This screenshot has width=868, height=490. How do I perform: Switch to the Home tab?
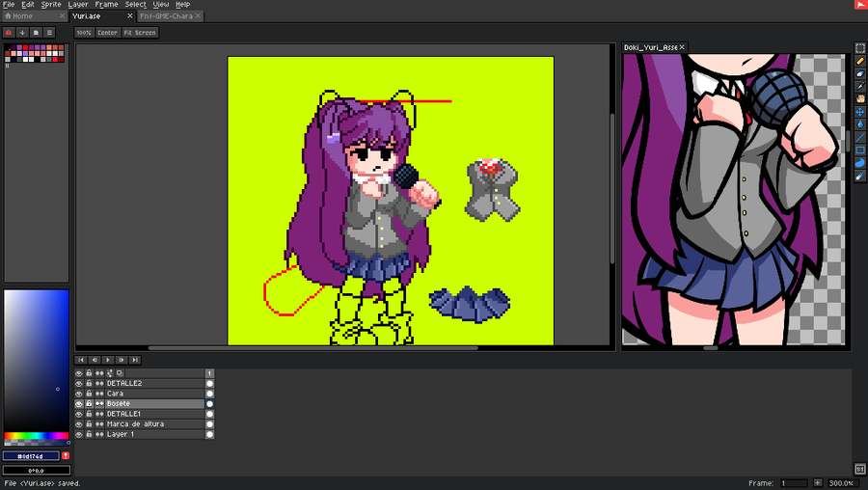point(35,16)
